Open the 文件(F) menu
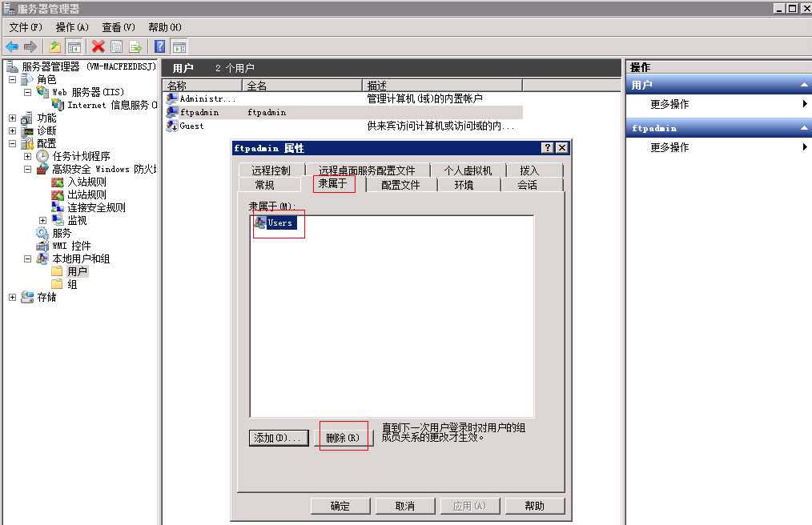This screenshot has width=812, height=525. (x=26, y=27)
